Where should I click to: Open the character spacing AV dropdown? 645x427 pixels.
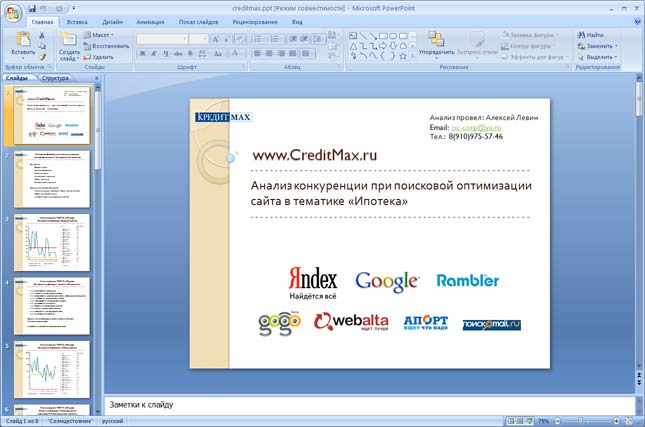(x=202, y=53)
